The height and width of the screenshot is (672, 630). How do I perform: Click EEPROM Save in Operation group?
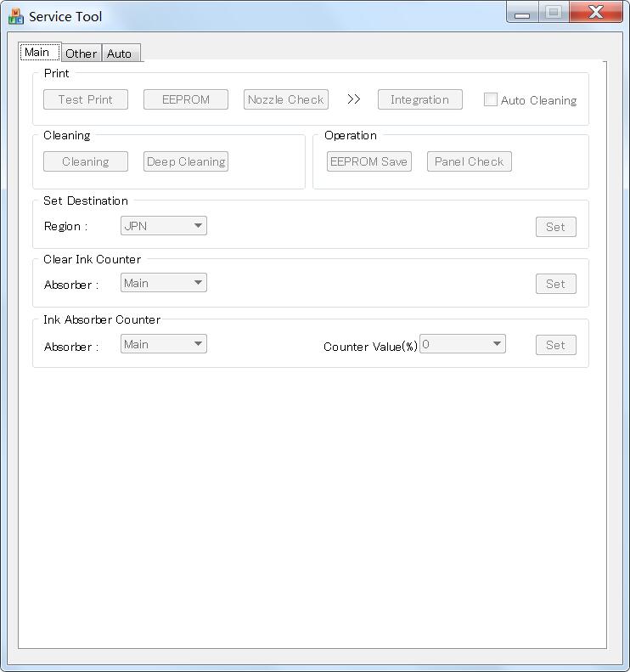coord(369,161)
